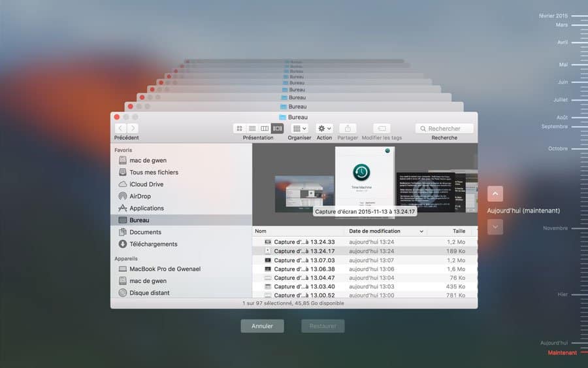Select Téléchargements in the sidebar

point(153,244)
